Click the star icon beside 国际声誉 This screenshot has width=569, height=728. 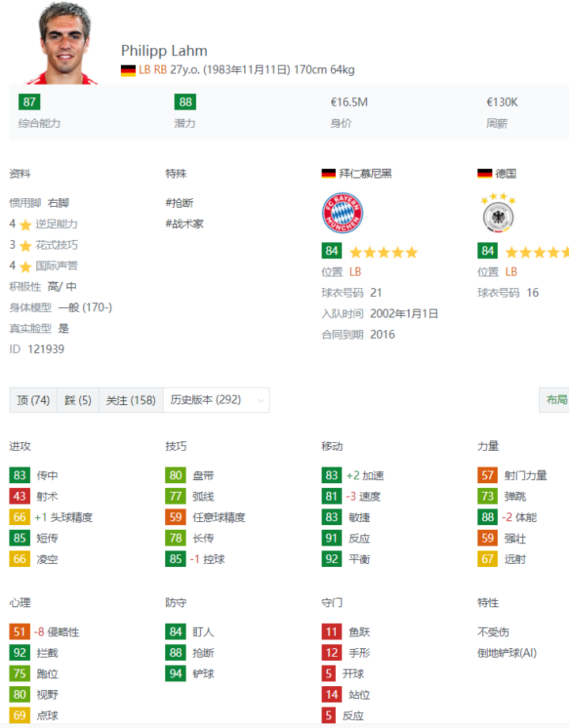[x=25, y=267]
